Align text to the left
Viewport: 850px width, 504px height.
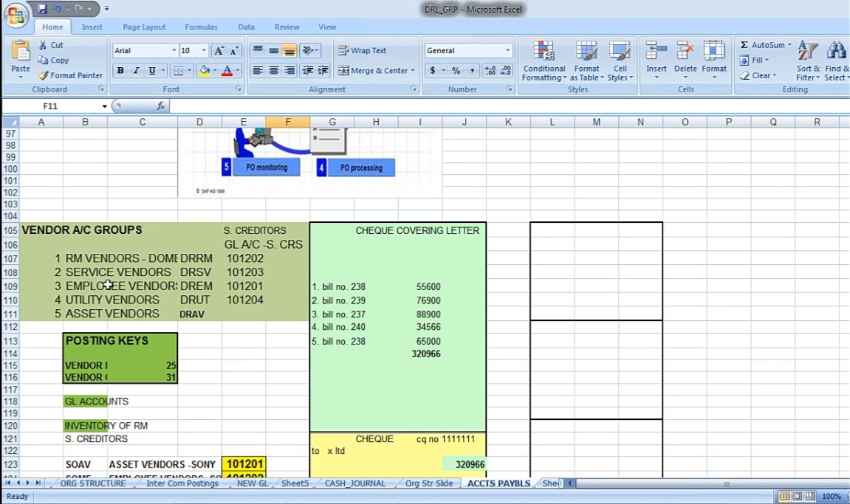coord(258,70)
